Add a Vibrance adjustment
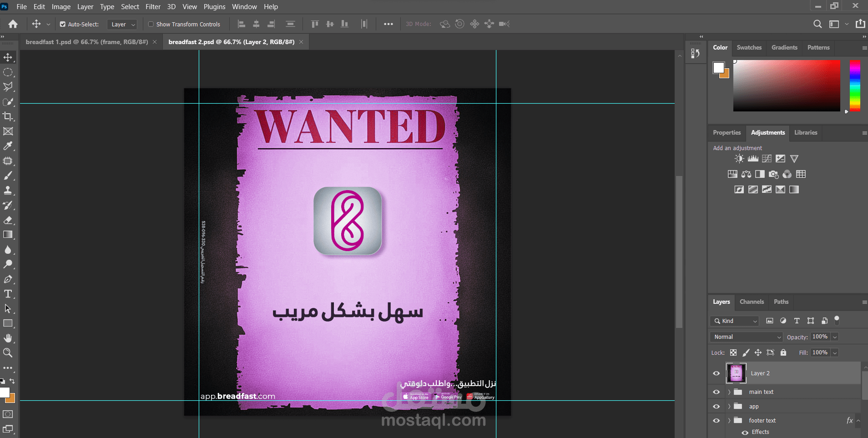Screen dimensions: 868x438 794,159
